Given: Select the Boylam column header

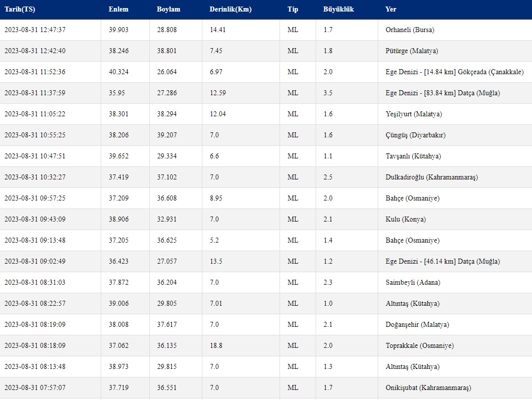Looking at the screenshot, I should click(168, 10).
